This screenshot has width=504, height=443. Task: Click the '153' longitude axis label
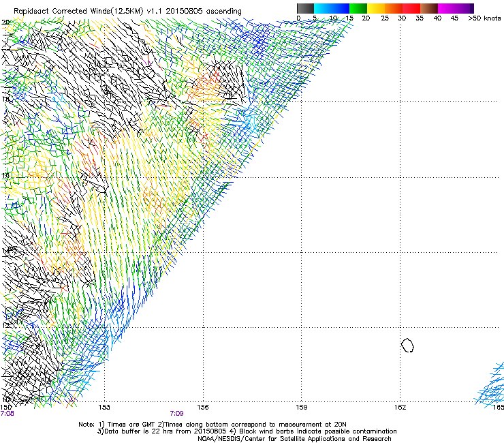[x=104, y=408]
